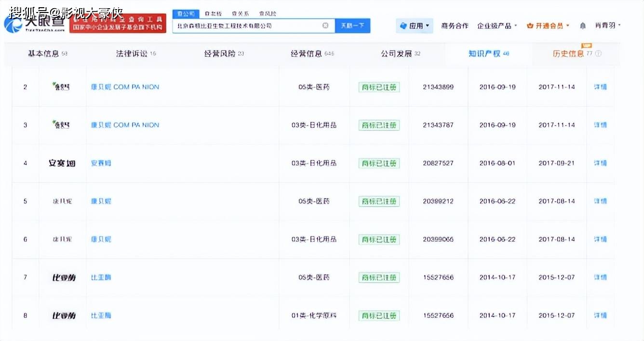644x341 pixels.
Task: Select the 查风险 search tab
Action: [x=268, y=13]
